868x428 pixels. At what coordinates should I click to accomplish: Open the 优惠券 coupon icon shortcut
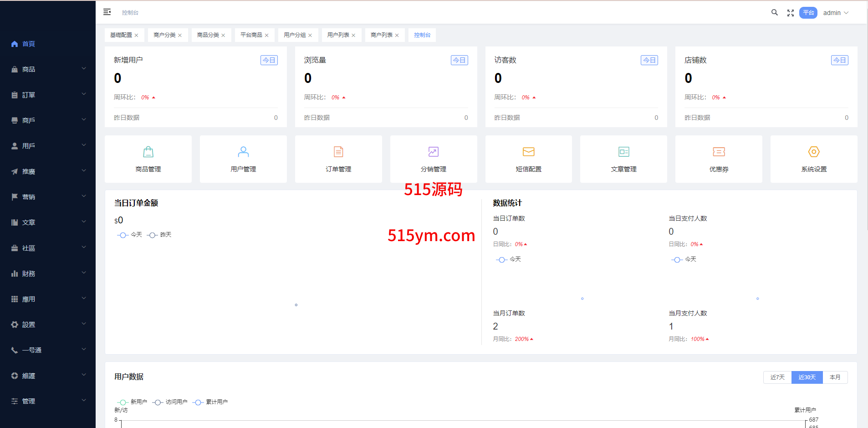(719, 152)
